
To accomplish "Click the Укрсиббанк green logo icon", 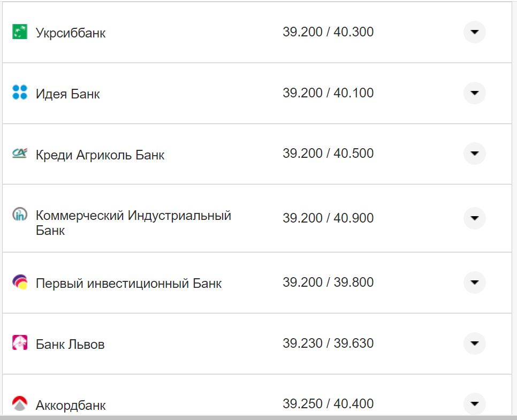I will (19, 32).
